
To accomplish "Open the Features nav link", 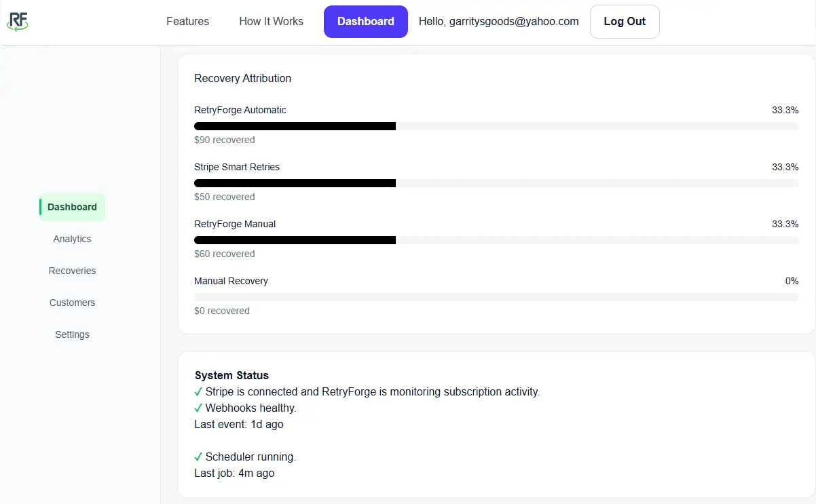I will 187,22.
